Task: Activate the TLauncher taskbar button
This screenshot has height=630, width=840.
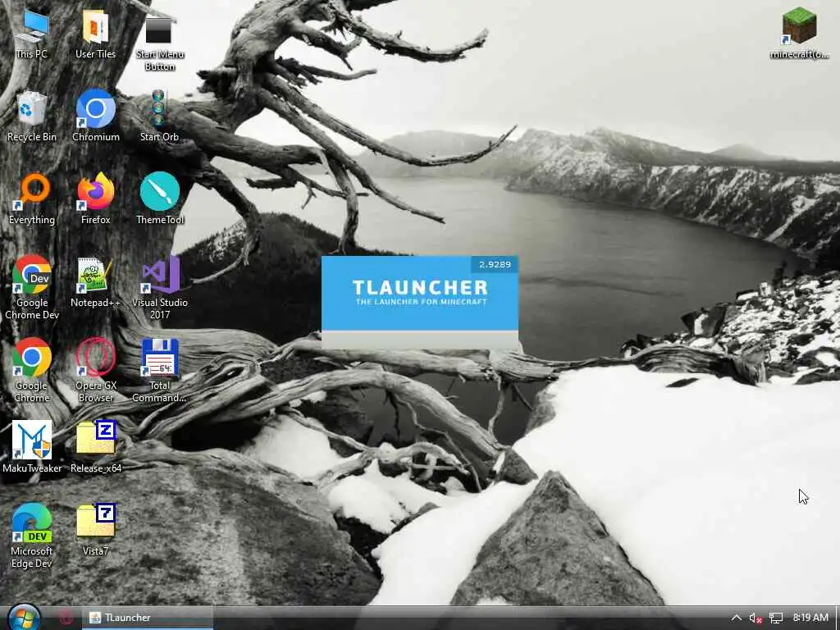Action: pos(148,618)
